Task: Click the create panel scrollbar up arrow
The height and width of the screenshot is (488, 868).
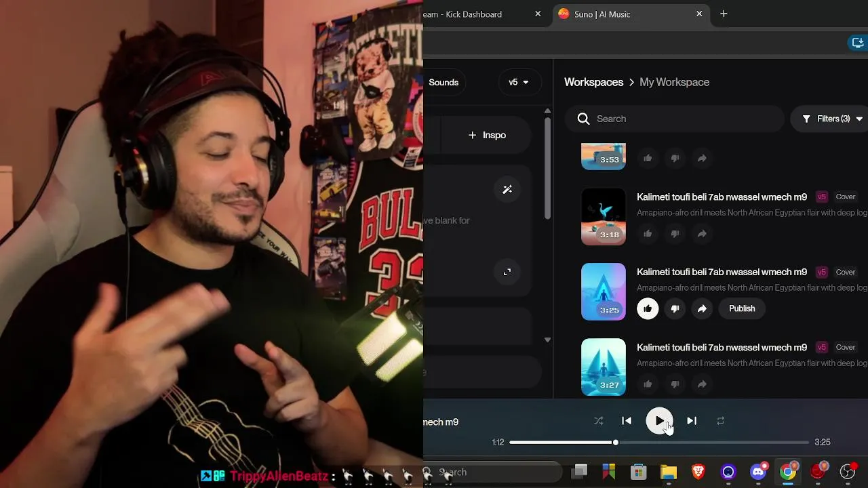Action: 547,111
